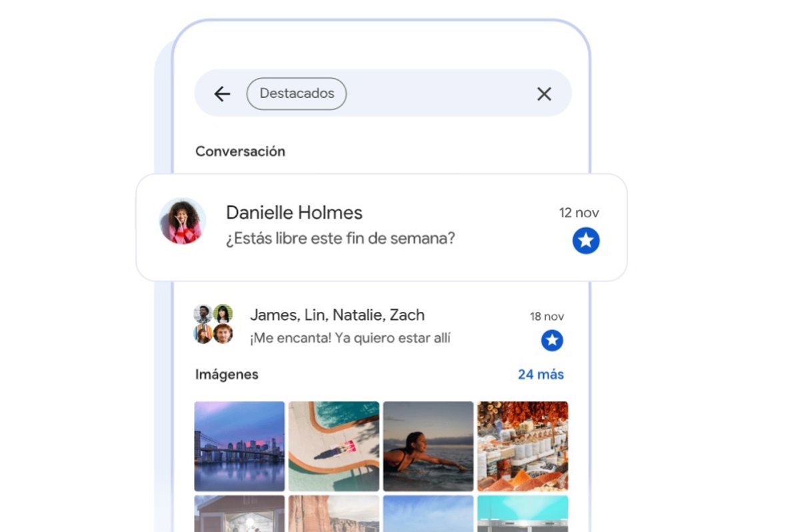Viewport: 800px width, 532px height.
Task: Open the second-row blue sky photo
Action: point(428,513)
